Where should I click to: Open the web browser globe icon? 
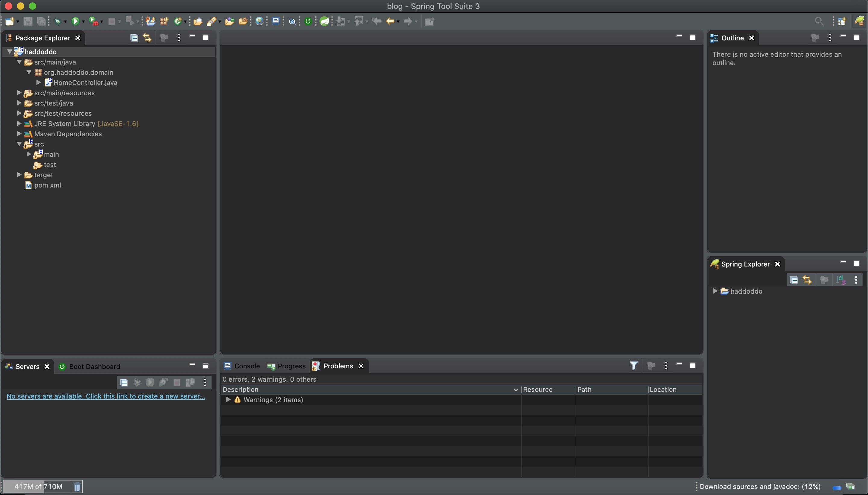pos(259,21)
